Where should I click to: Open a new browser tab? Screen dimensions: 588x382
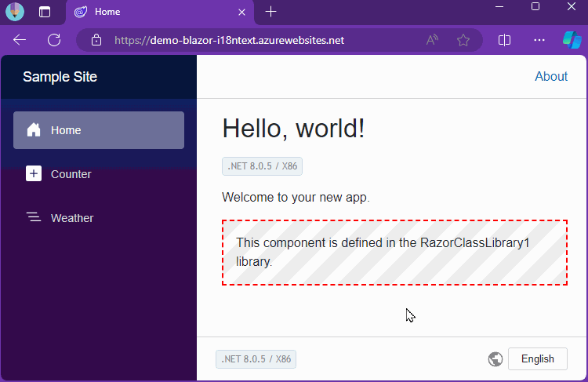point(270,12)
